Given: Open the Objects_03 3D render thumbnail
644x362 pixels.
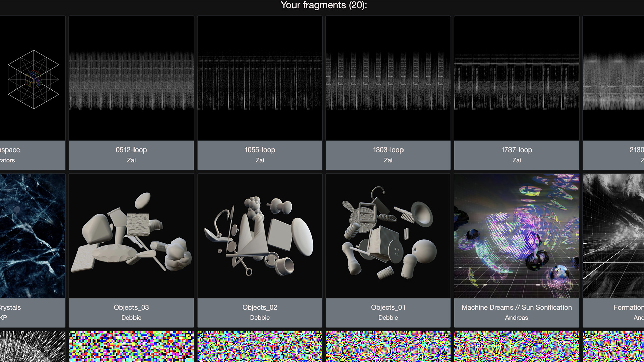Looking at the screenshot, I should tap(131, 236).
